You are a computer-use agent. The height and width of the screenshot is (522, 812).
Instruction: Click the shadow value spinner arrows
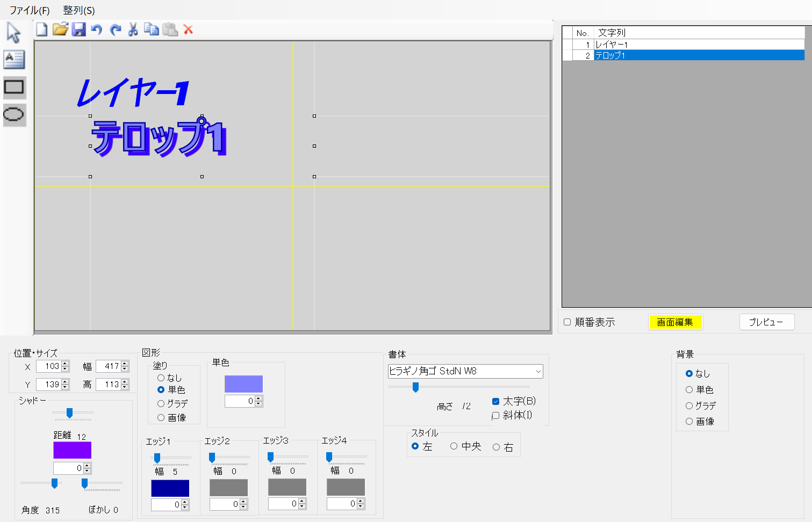[x=87, y=468]
